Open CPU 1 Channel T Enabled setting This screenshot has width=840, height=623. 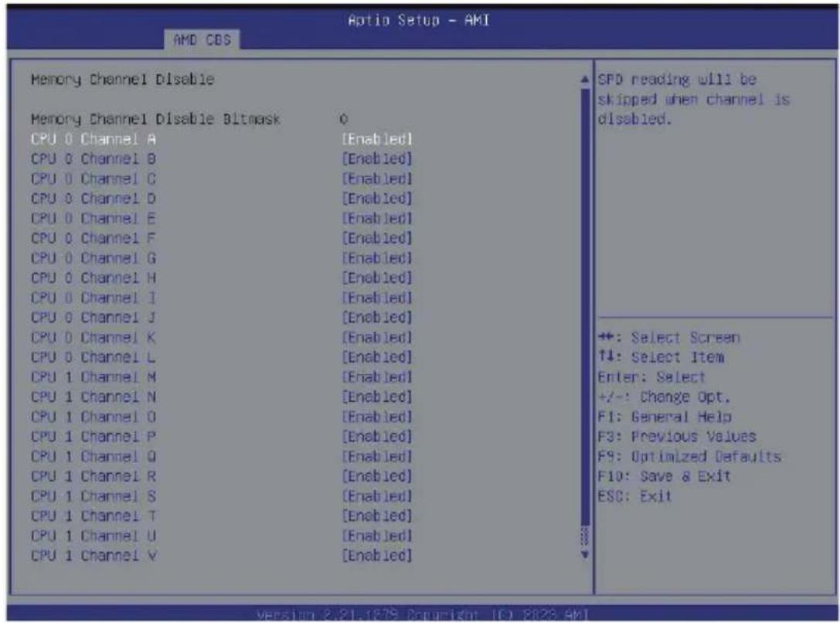(x=377, y=516)
